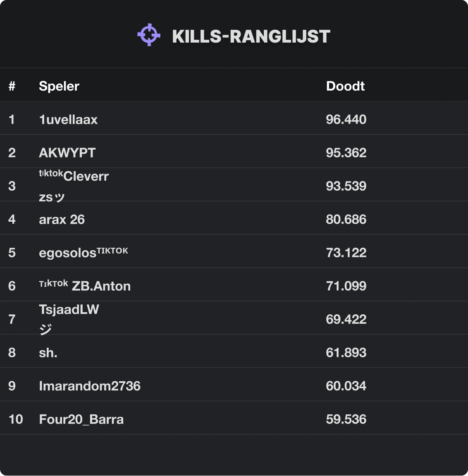This screenshot has width=468, height=476.
Task: Click the Kills-Ranglijst title
Action: coord(251,36)
